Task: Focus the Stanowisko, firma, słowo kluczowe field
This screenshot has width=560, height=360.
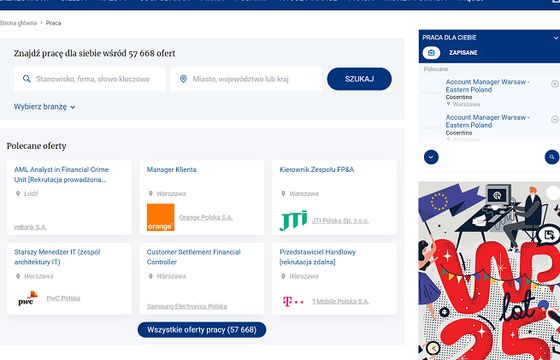Action: 90,79
